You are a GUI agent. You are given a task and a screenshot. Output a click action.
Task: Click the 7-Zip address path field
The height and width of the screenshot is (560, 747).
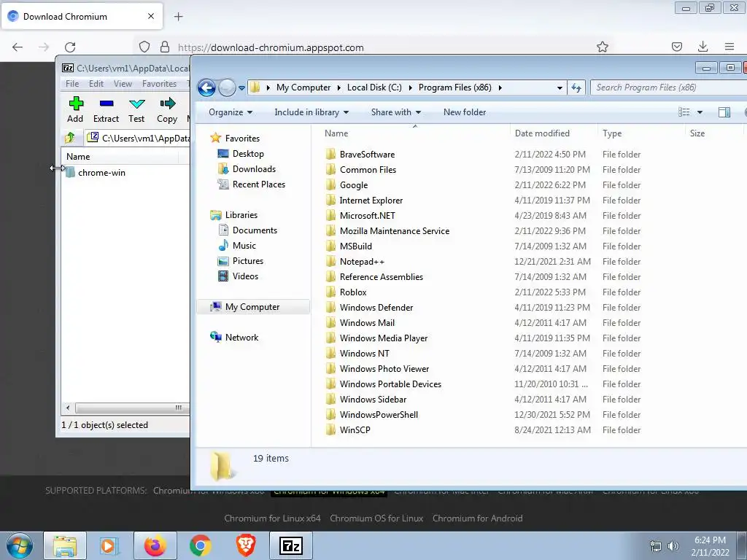click(x=138, y=138)
